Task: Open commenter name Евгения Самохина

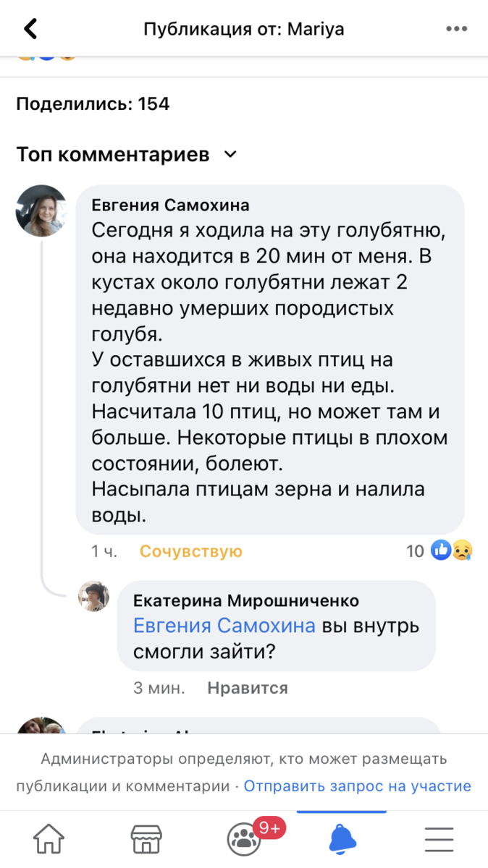Action: click(x=170, y=205)
